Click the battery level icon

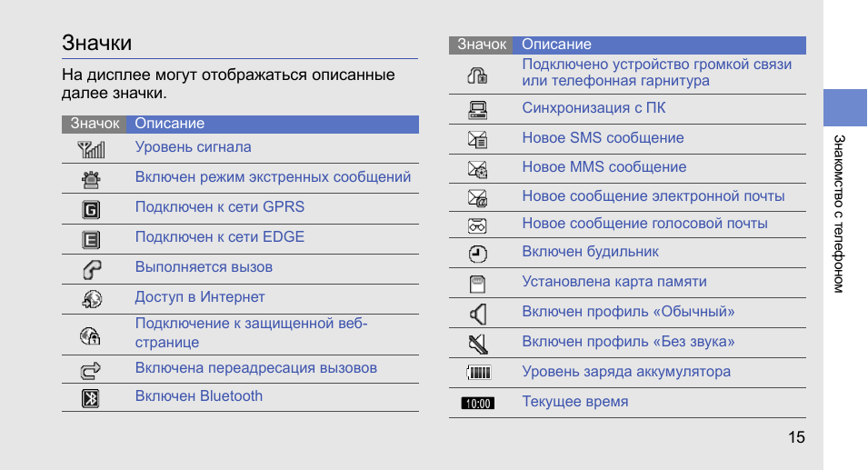coord(478,373)
